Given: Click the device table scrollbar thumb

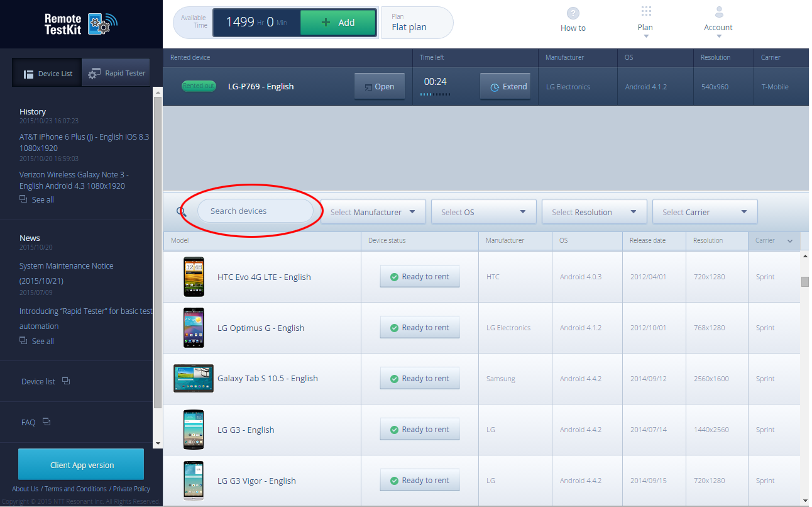Looking at the screenshot, I should click(805, 281).
